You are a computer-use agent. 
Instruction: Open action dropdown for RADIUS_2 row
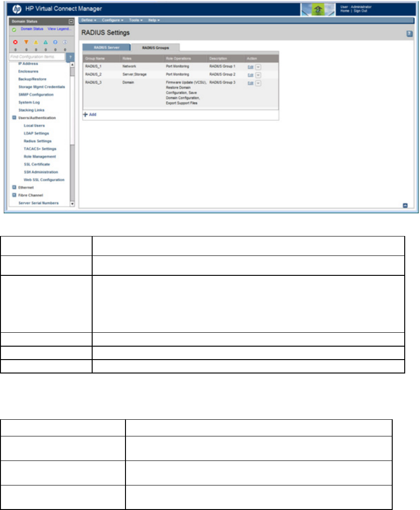pyautogui.click(x=258, y=75)
